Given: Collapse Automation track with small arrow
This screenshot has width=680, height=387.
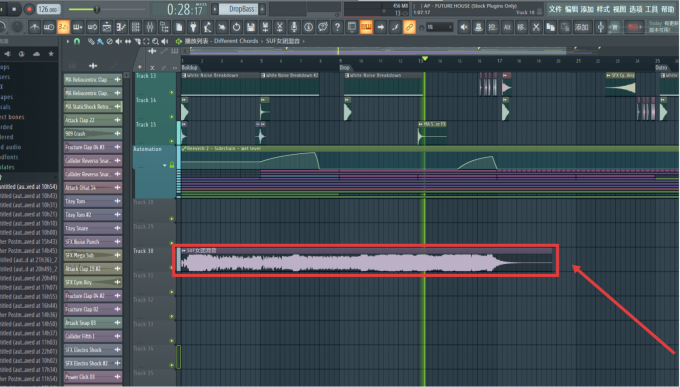Looking at the screenshot, I should tap(165, 165).
